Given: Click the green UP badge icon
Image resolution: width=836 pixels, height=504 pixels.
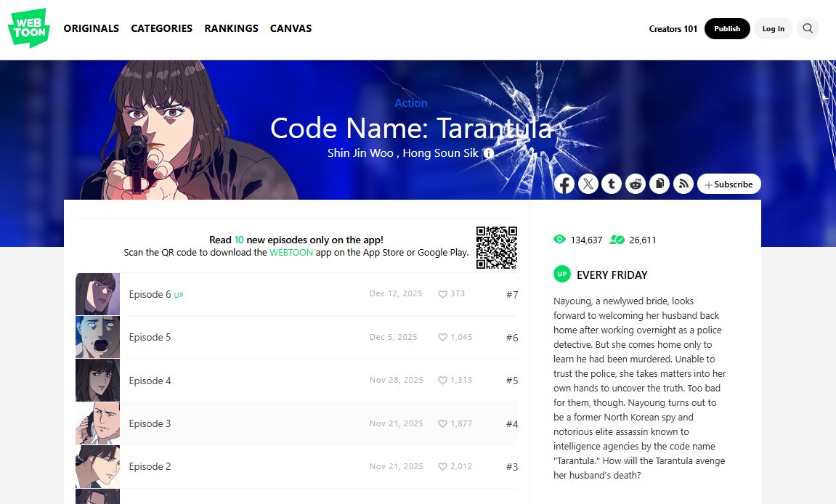Looking at the screenshot, I should coord(562,274).
